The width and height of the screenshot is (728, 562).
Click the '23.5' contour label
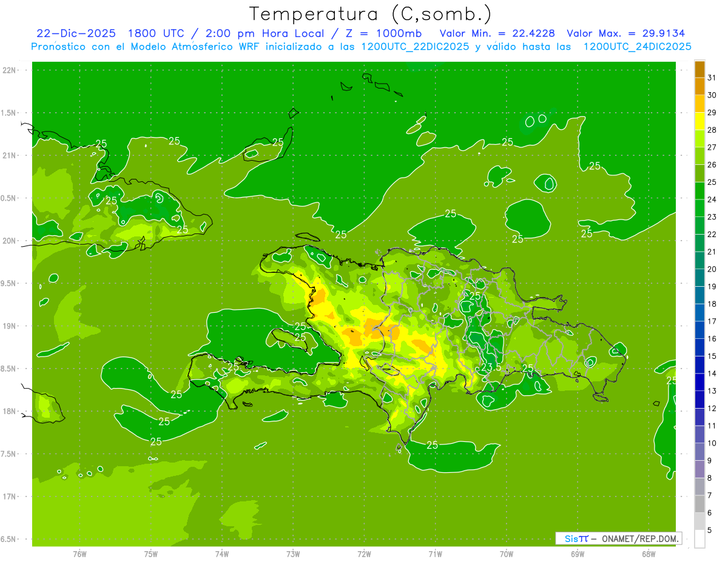[491, 367]
